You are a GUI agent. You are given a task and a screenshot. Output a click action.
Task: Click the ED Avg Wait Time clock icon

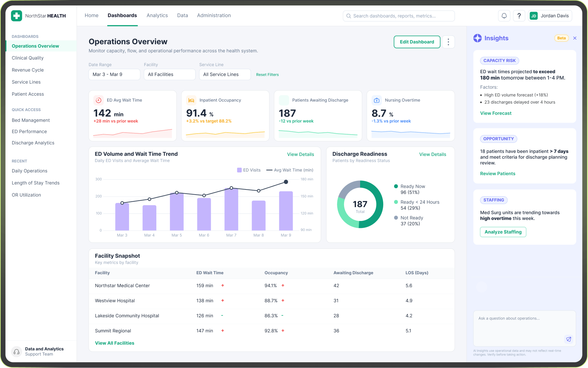(x=99, y=100)
